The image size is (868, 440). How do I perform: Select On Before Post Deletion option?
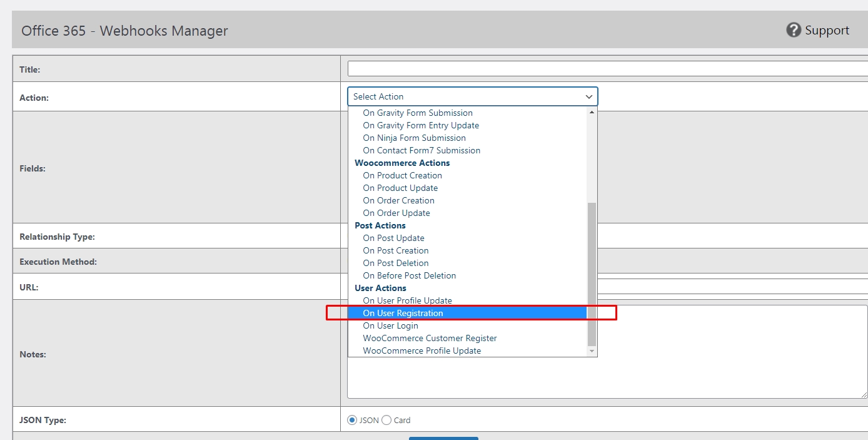[x=410, y=275]
